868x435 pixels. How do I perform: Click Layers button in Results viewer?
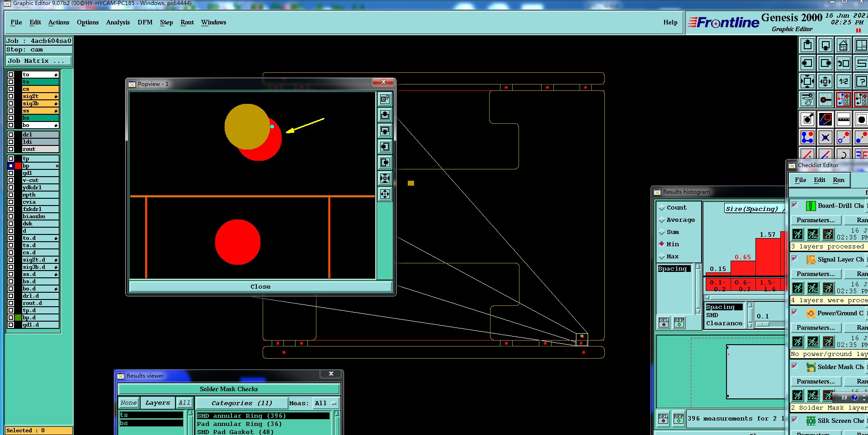click(x=157, y=403)
